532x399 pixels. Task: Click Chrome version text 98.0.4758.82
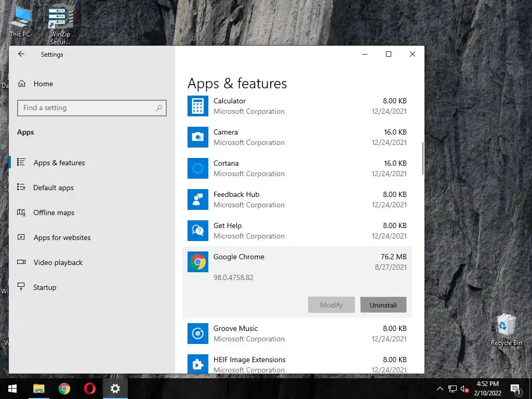(233, 277)
